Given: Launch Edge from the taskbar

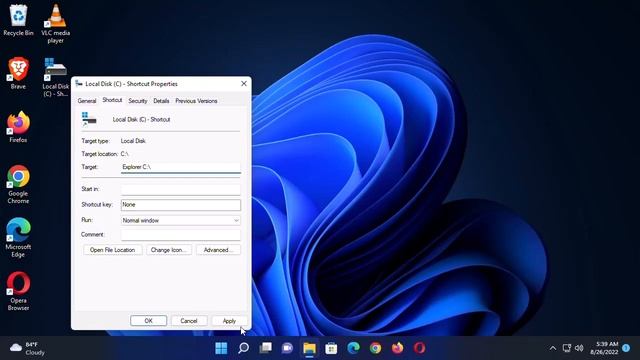Looking at the screenshot, I should [x=353, y=348].
